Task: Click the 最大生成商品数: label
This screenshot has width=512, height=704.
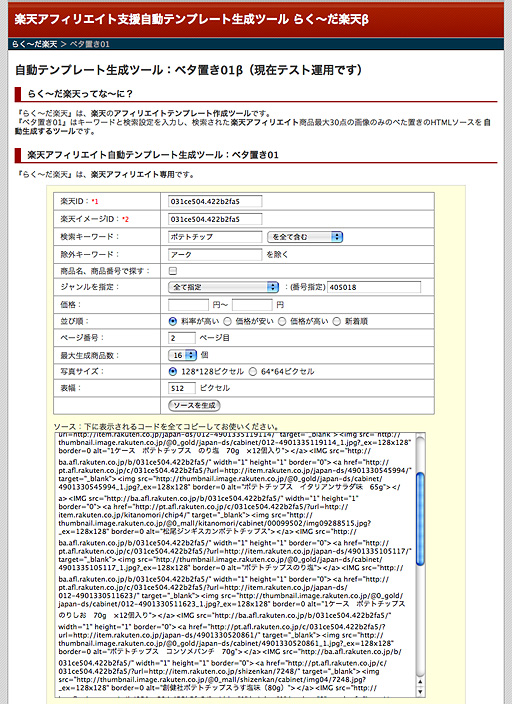Action: coord(90,356)
